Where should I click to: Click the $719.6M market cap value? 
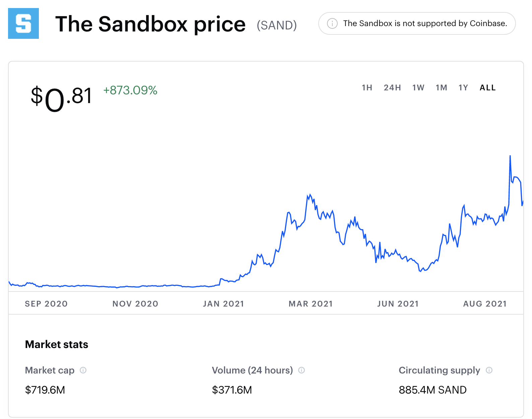[x=45, y=390]
